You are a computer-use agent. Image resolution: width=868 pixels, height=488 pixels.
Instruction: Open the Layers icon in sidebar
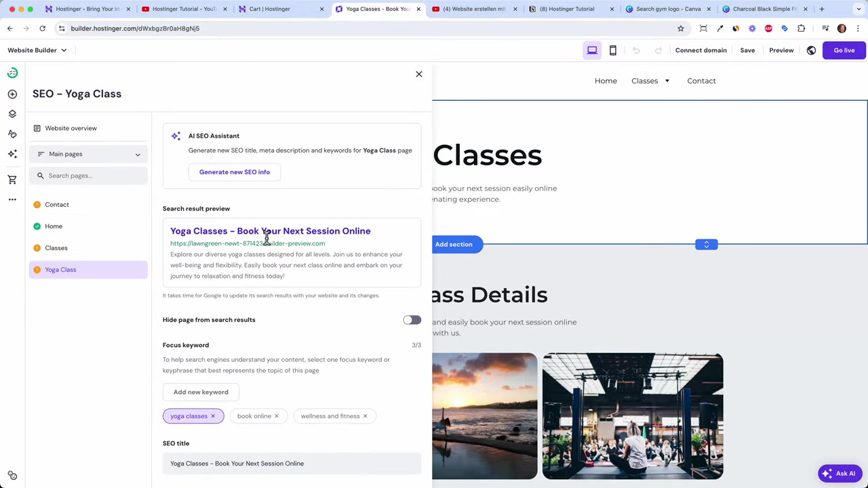tap(12, 114)
